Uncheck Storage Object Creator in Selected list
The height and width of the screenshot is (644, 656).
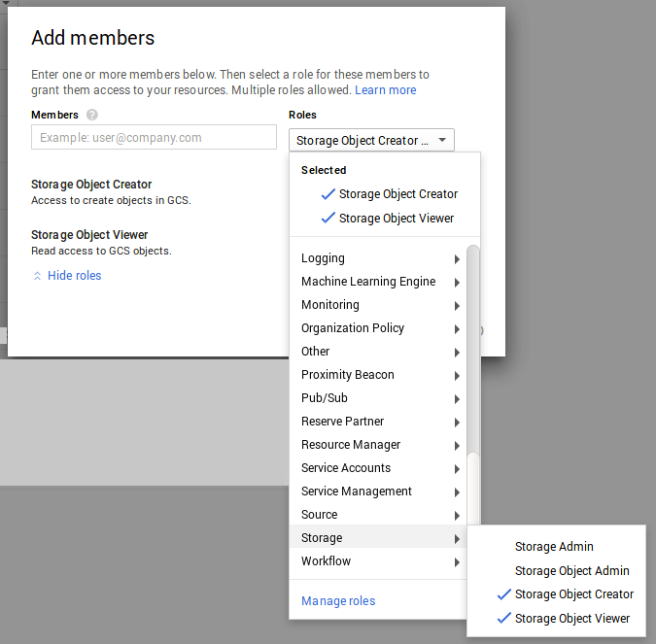pyautogui.click(x=390, y=194)
